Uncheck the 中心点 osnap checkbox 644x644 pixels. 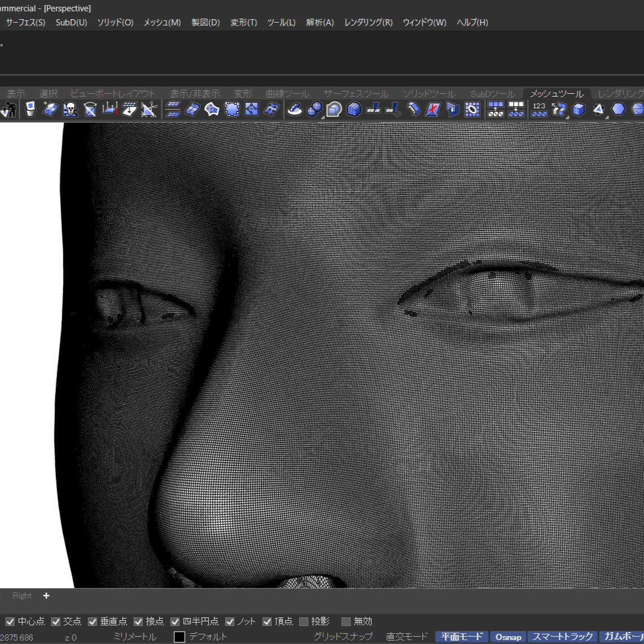[10, 621]
